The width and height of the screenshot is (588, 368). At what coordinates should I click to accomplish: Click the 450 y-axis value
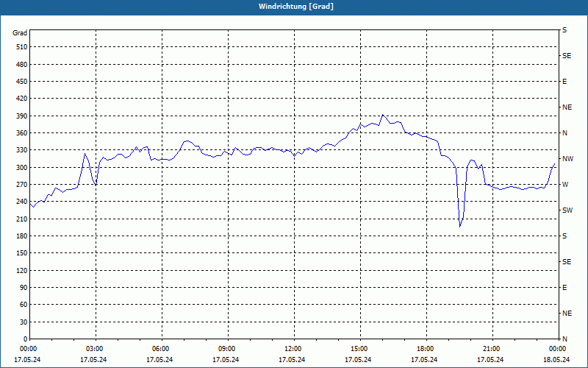(x=22, y=82)
